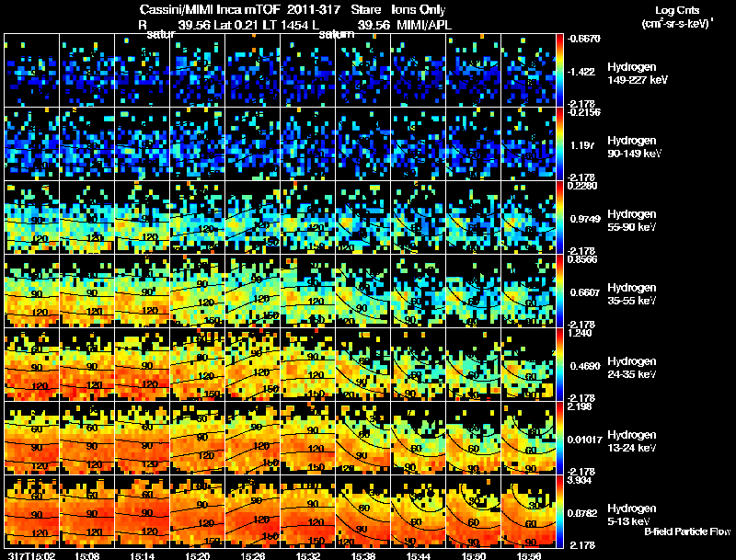Image resolution: width=736 pixels, height=560 pixels.
Task: Click the 'Hydrogen 13-24 keV' row label
Action: (632, 441)
